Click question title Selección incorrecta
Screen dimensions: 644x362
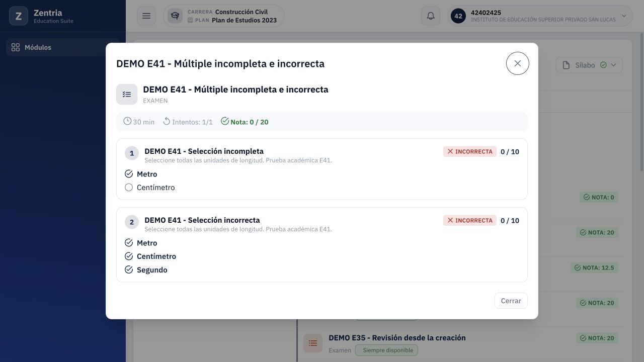[x=202, y=220]
